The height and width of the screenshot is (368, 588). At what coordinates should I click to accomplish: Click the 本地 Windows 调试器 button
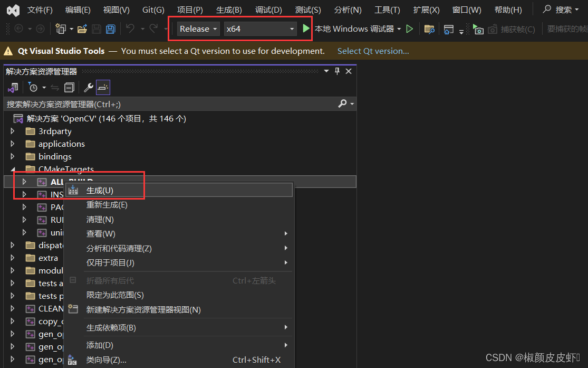coord(354,29)
